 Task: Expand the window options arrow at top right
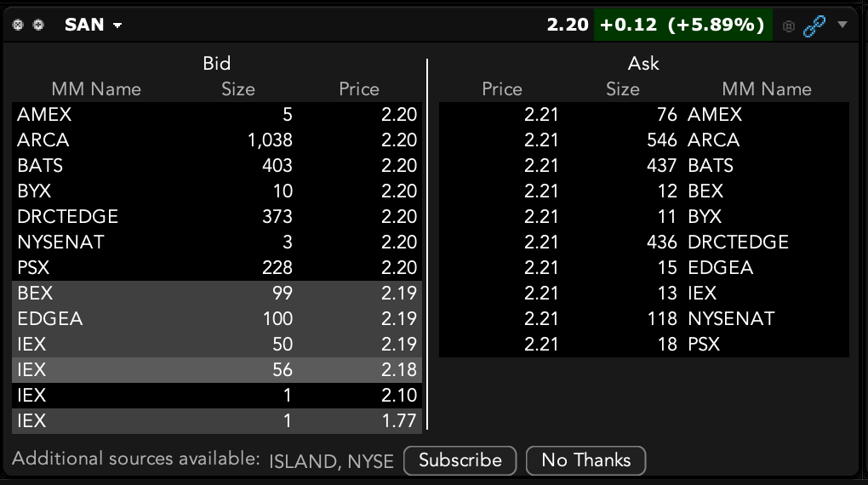click(x=842, y=25)
